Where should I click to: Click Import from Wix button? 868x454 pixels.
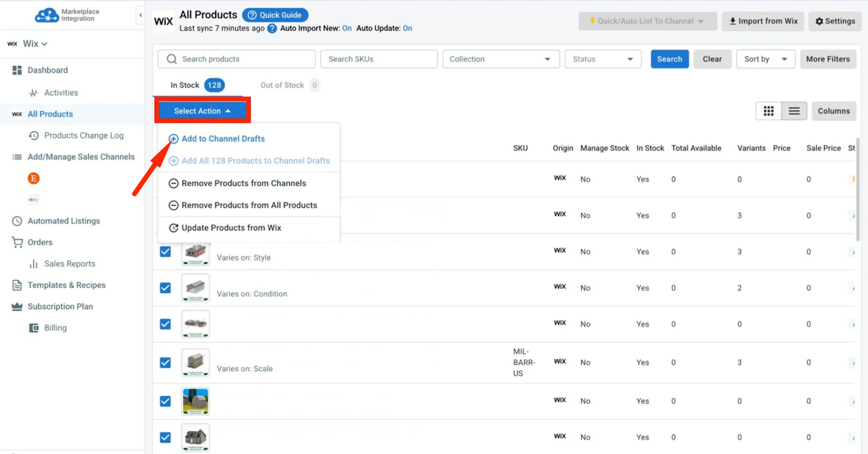point(763,21)
